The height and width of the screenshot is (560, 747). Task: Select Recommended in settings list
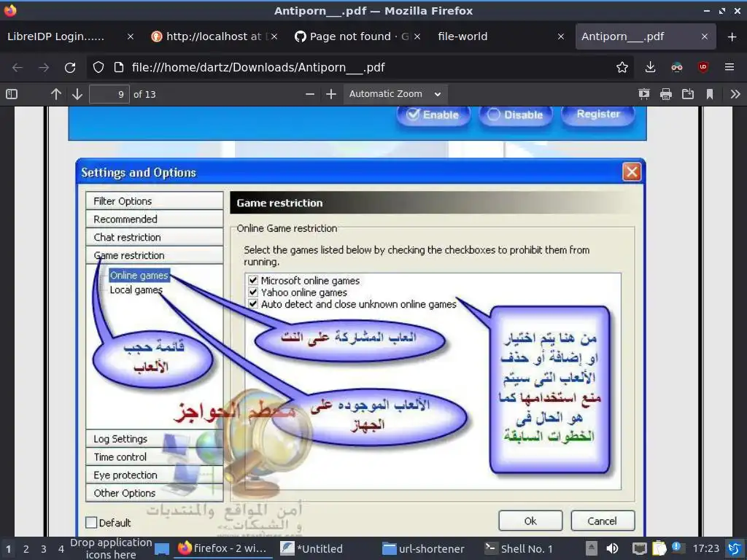point(155,219)
